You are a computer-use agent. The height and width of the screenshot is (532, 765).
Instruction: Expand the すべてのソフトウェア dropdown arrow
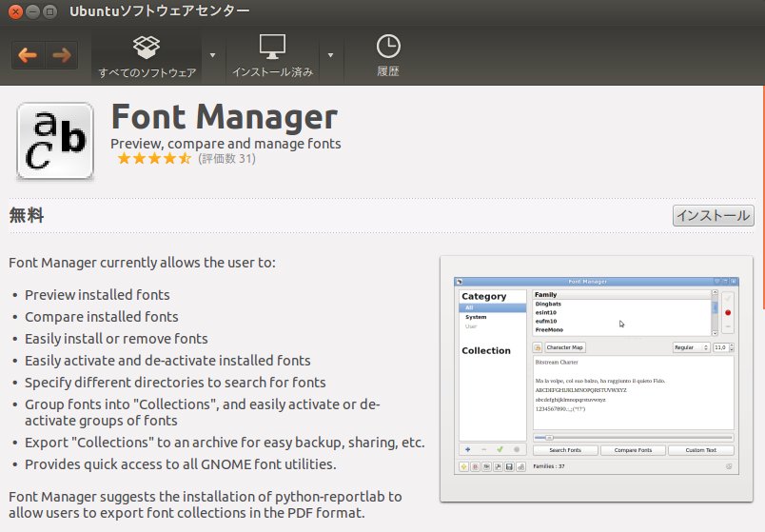coord(213,55)
